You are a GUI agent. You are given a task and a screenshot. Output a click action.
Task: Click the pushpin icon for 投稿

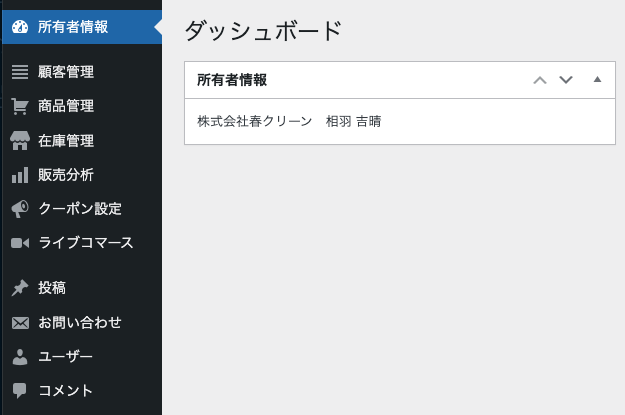pyautogui.click(x=20, y=288)
